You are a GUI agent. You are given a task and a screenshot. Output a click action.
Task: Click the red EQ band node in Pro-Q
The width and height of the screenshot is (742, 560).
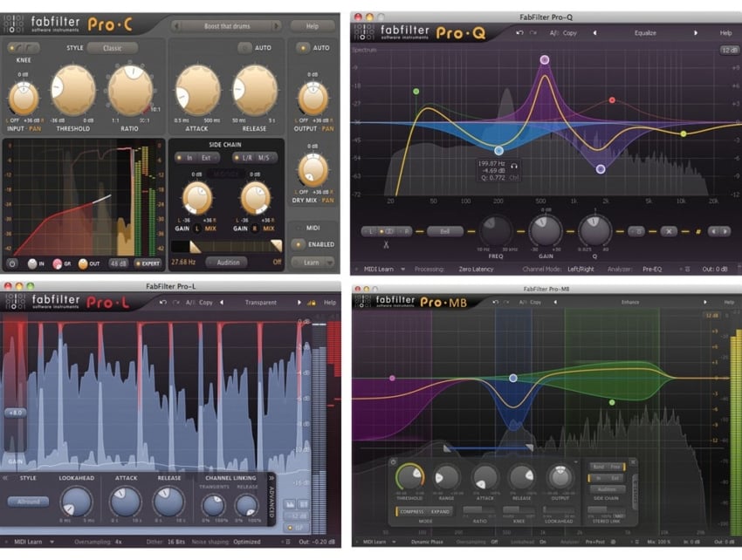click(x=612, y=100)
